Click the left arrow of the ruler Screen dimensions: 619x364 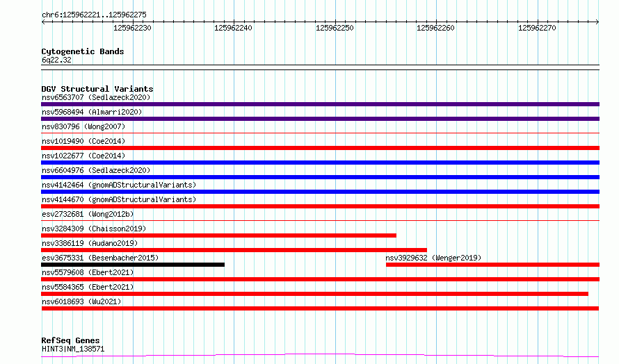[x=43, y=22]
